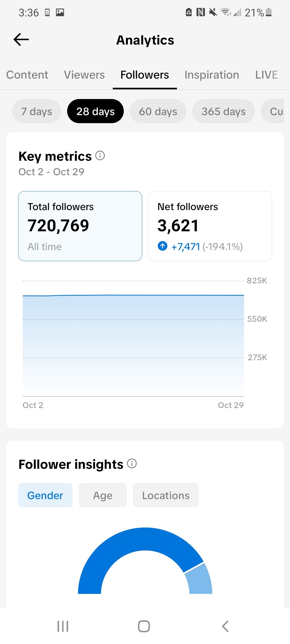The image size is (290, 644).
Task: Open the LIVE tab
Action: coord(266,75)
